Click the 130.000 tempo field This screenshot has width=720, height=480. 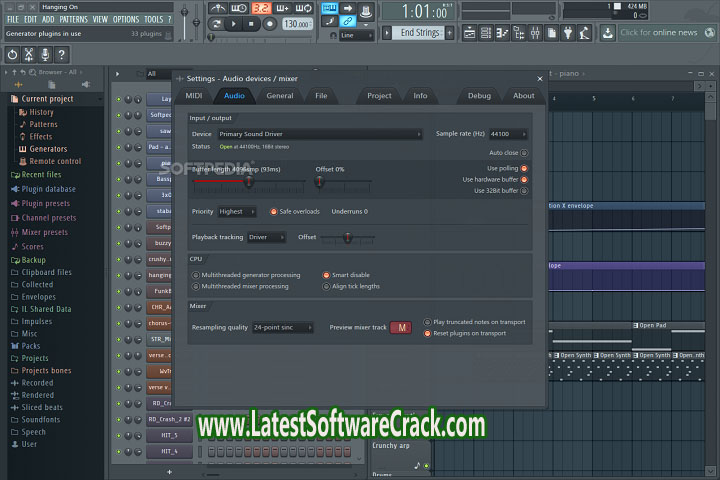tap(296, 23)
